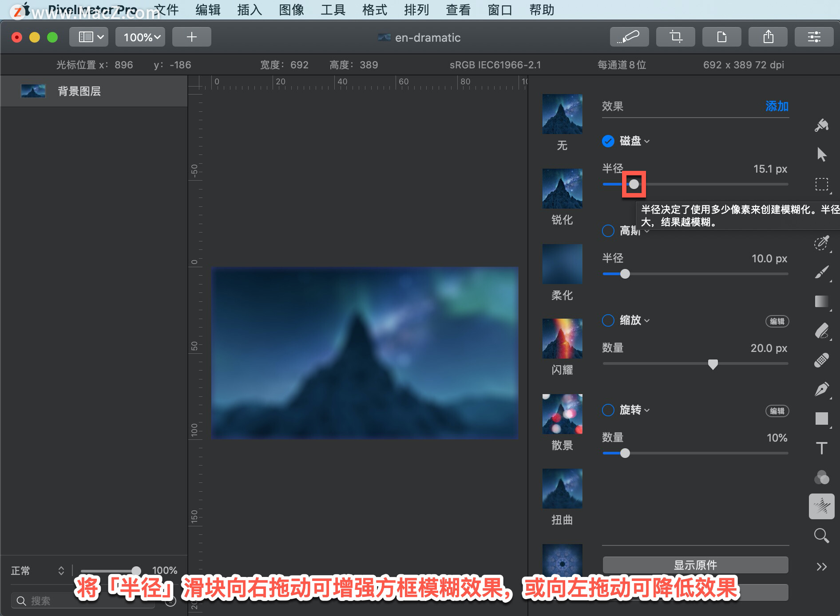
Task: Click 编辑 button for 缩放 effect
Action: 777,321
